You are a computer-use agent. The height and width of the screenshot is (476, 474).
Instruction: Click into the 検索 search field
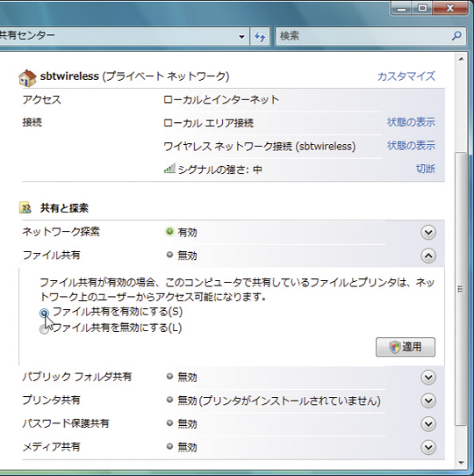point(363,36)
